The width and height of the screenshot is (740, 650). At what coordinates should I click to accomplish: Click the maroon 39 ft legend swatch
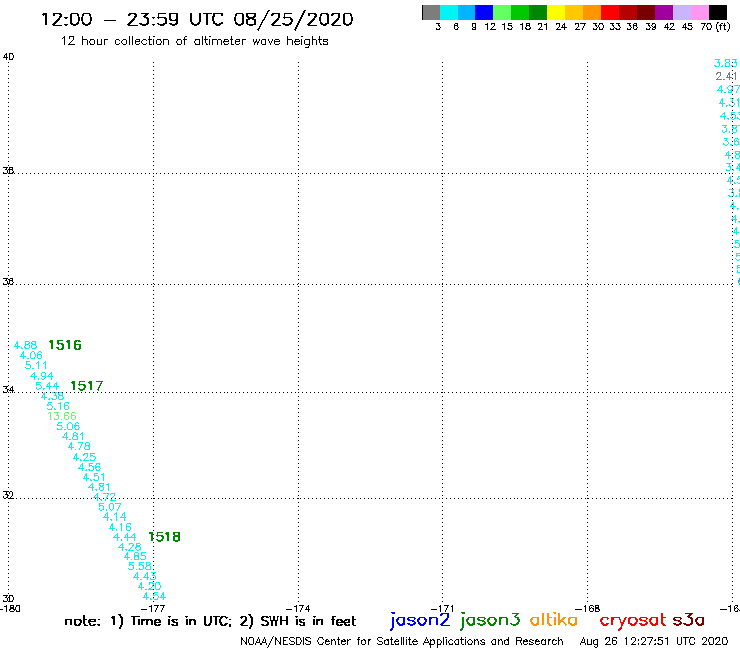[x=646, y=12]
